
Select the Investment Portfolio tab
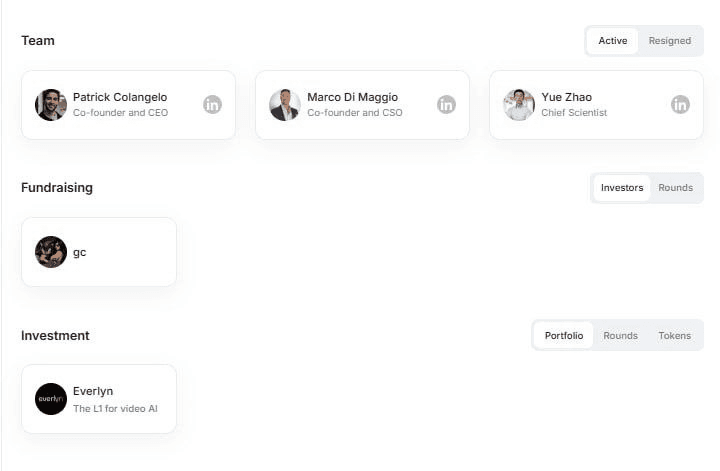tap(564, 335)
